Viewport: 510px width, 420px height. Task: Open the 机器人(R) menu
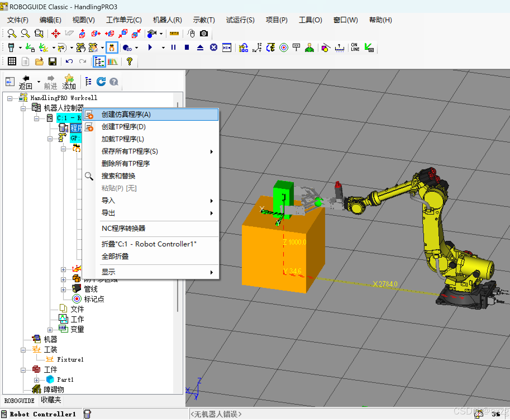coord(168,20)
